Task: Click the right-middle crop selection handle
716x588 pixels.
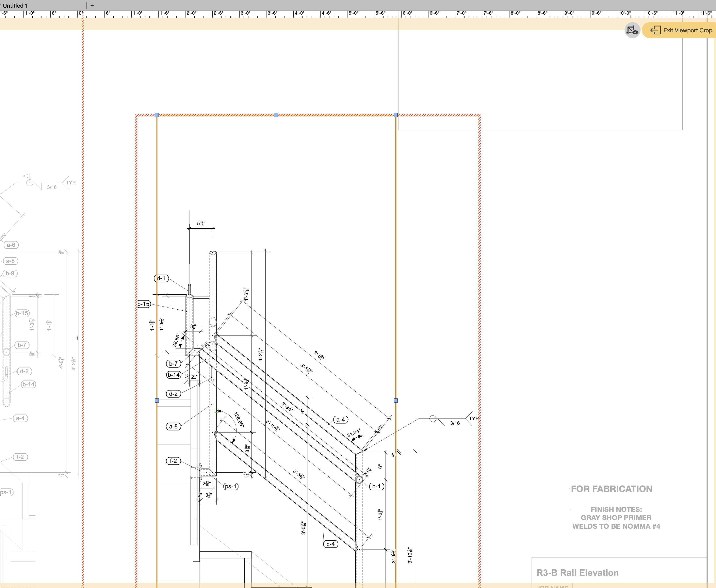Action: point(396,400)
